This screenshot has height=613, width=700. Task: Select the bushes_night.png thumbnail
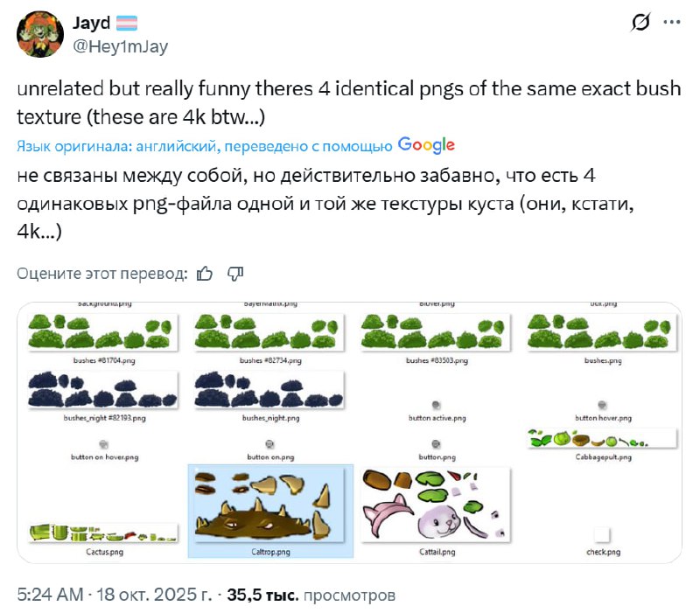pyautogui.click(x=269, y=389)
